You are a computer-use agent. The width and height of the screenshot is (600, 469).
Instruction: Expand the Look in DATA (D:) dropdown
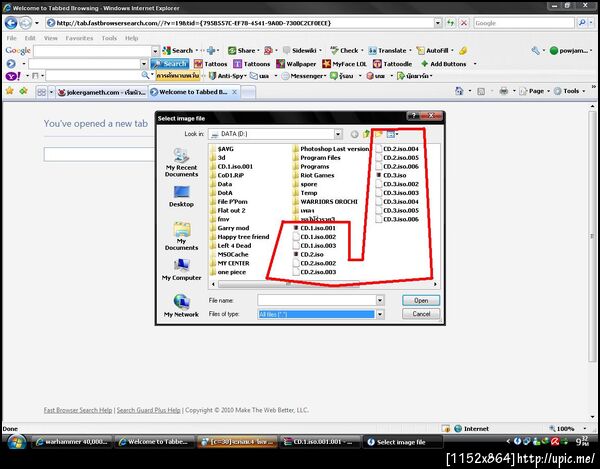click(x=338, y=134)
